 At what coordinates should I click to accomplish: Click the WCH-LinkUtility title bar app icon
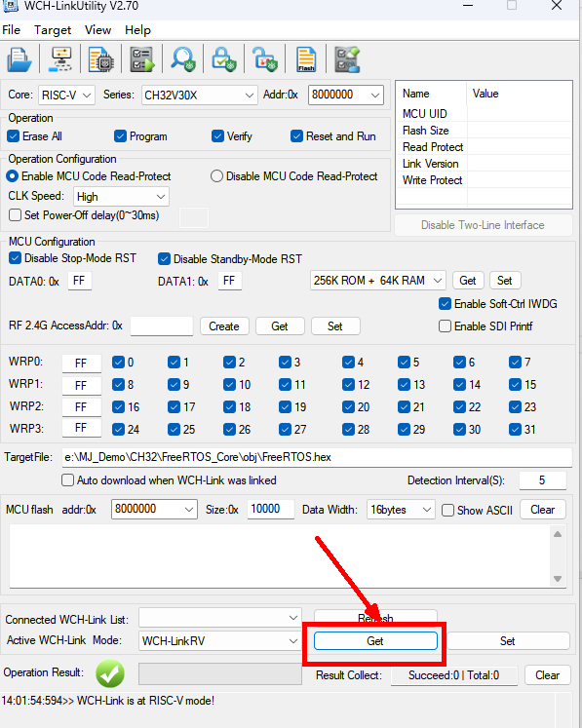pyautogui.click(x=10, y=6)
